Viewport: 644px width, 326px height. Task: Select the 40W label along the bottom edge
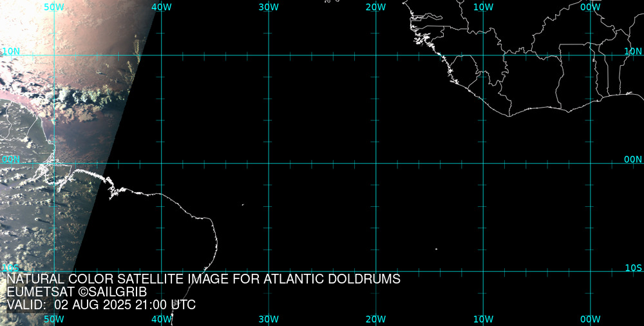pos(161,319)
